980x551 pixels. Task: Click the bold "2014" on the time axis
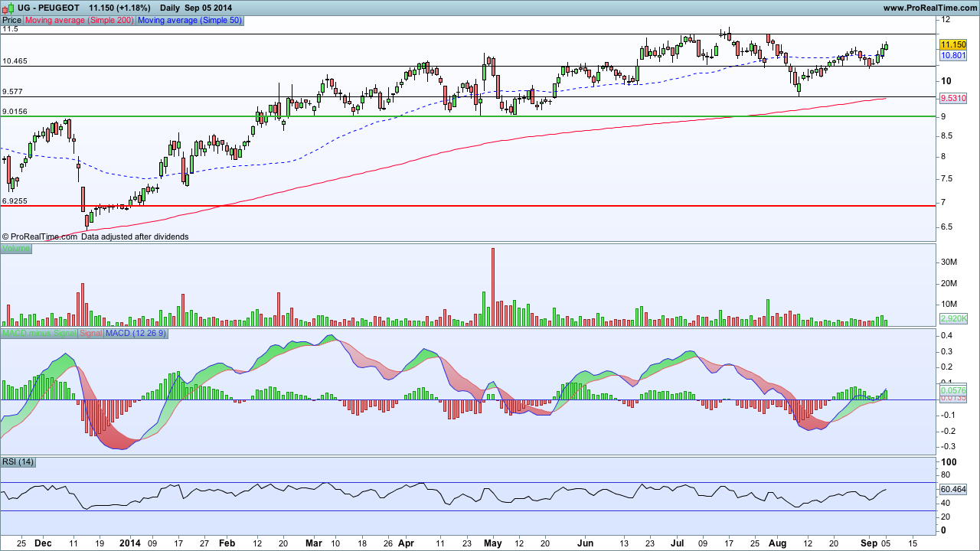(x=131, y=543)
